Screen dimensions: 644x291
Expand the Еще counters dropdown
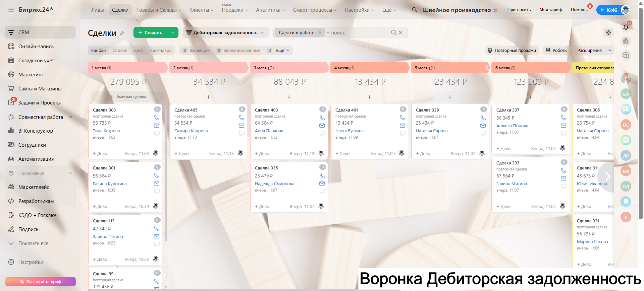[282, 51]
